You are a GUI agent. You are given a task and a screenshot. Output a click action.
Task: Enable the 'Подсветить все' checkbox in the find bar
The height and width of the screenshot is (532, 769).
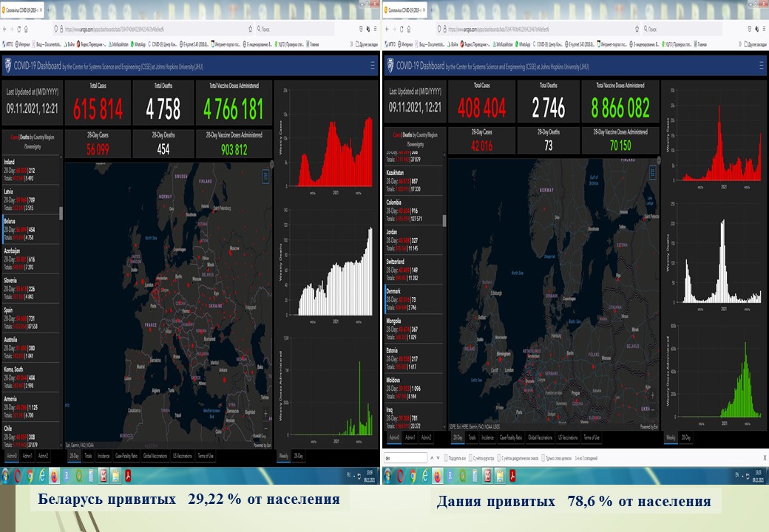tap(446, 458)
